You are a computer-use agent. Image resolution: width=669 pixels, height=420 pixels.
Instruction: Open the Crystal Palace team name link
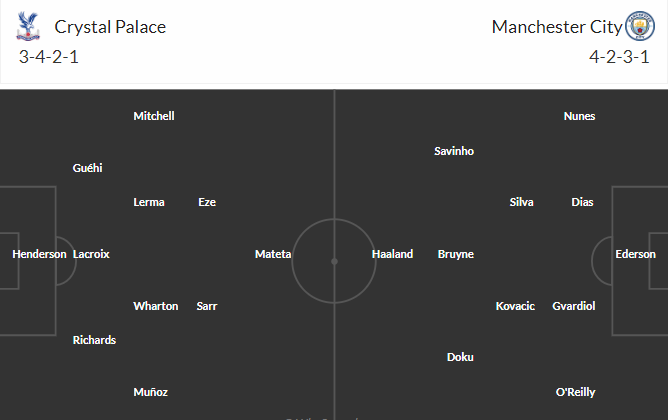pyautogui.click(x=110, y=27)
